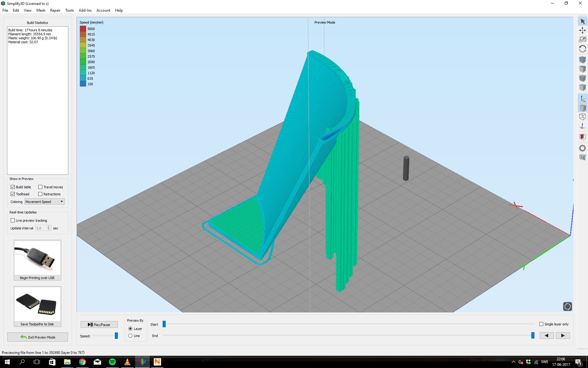Open cross section view tool

pyautogui.click(x=582, y=137)
